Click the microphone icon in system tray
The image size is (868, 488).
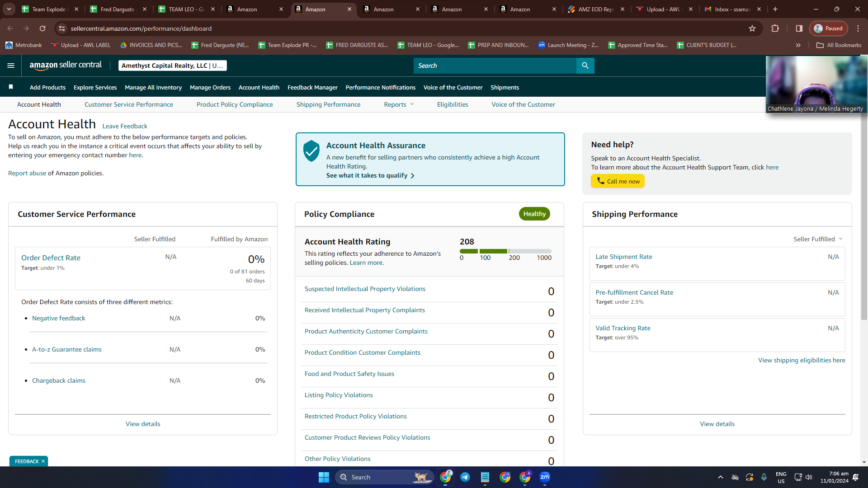[x=764, y=477]
